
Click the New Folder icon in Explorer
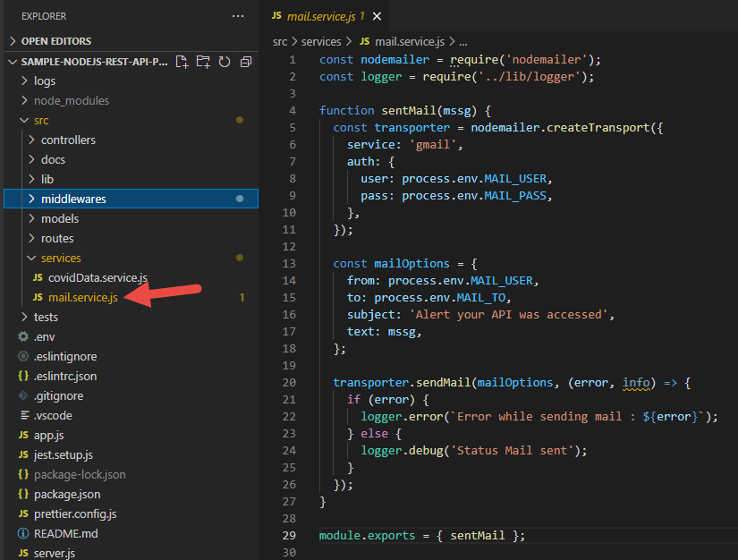click(204, 62)
